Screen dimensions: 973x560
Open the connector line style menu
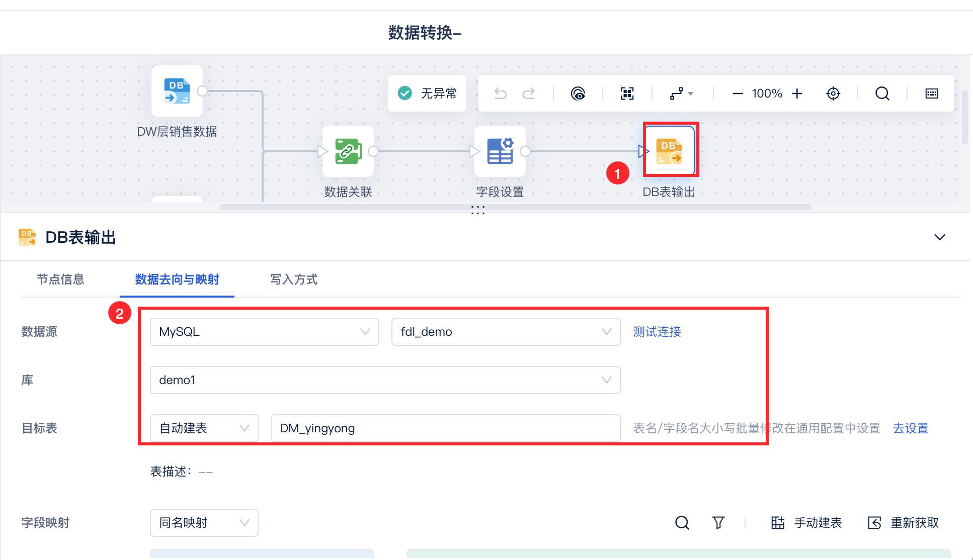point(682,94)
